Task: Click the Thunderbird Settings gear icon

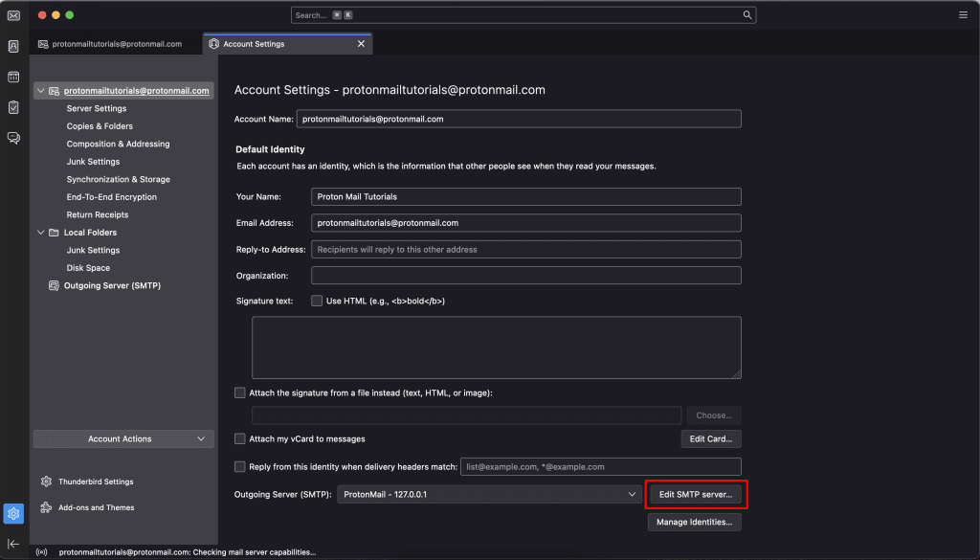Action: pyautogui.click(x=46, y=482)
